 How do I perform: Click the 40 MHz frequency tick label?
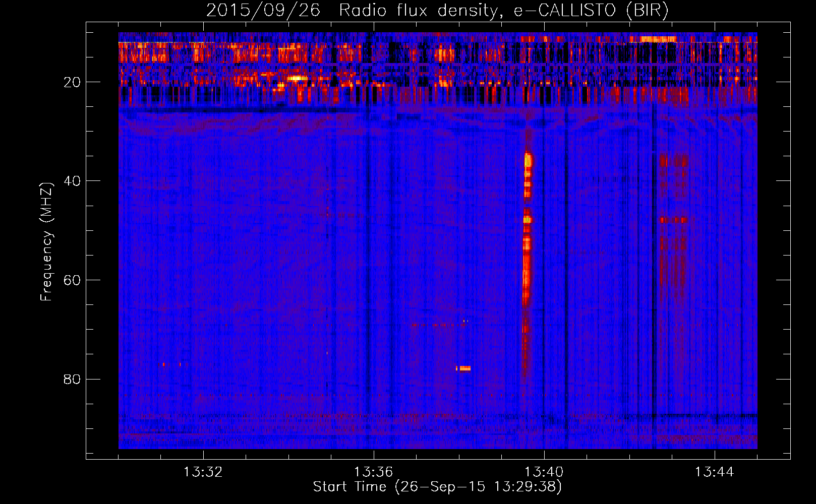tap(73, 181)
